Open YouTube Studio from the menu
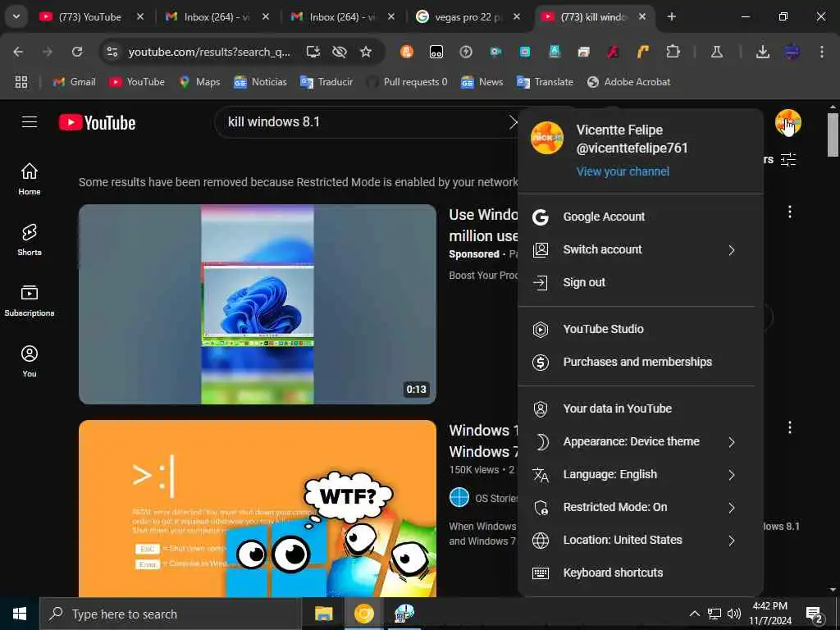 click(x=637, y=329)
